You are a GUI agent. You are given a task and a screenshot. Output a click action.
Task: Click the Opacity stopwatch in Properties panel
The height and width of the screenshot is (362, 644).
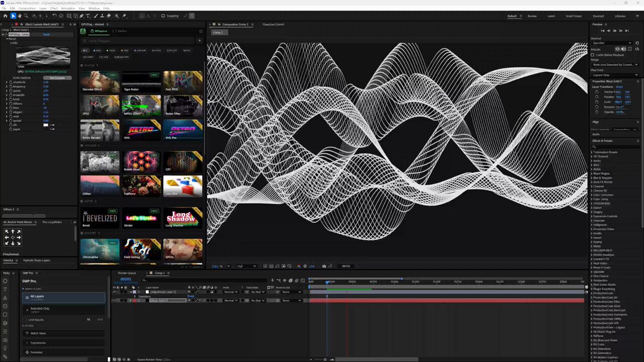[x=596, y=112]
